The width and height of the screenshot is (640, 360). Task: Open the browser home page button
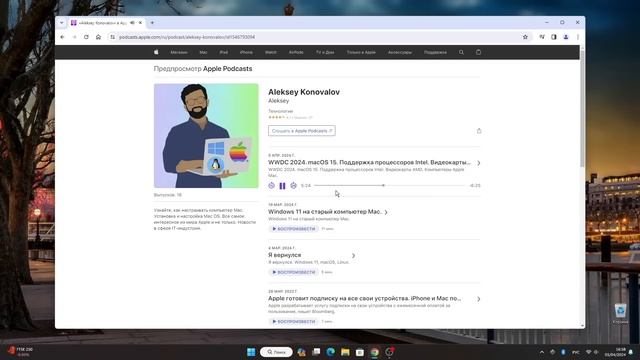[x=98, y=37]
